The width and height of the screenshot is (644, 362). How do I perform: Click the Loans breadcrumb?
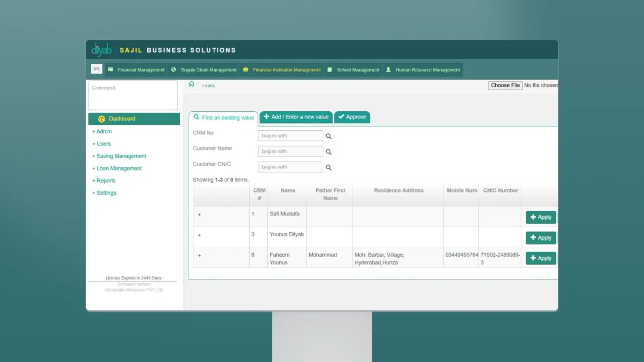click(208, 85)
